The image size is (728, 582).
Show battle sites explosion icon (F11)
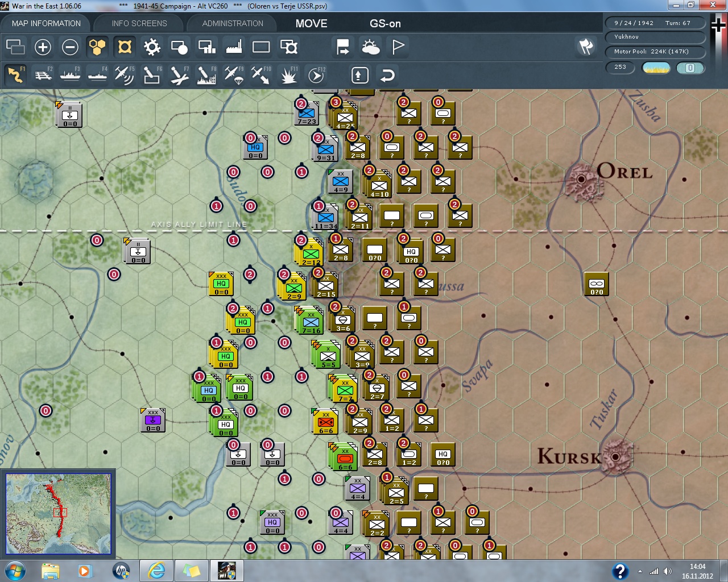(288, 74)
